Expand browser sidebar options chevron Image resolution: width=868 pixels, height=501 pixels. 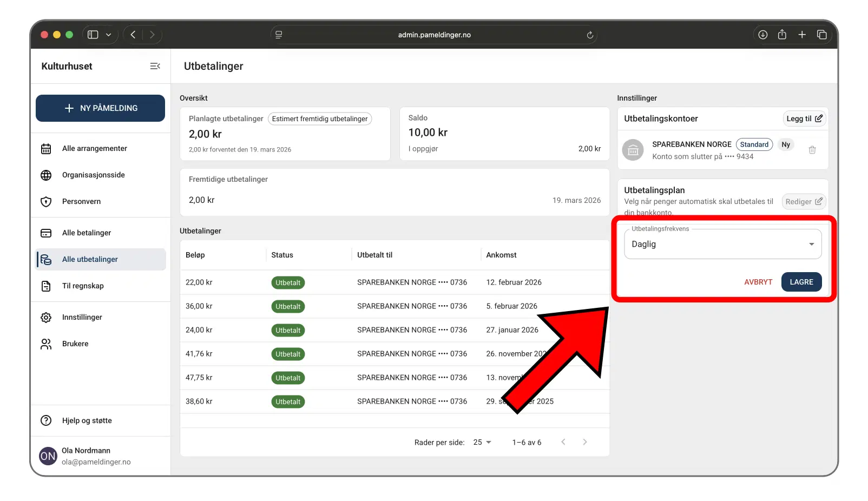(x=108, y=35)
